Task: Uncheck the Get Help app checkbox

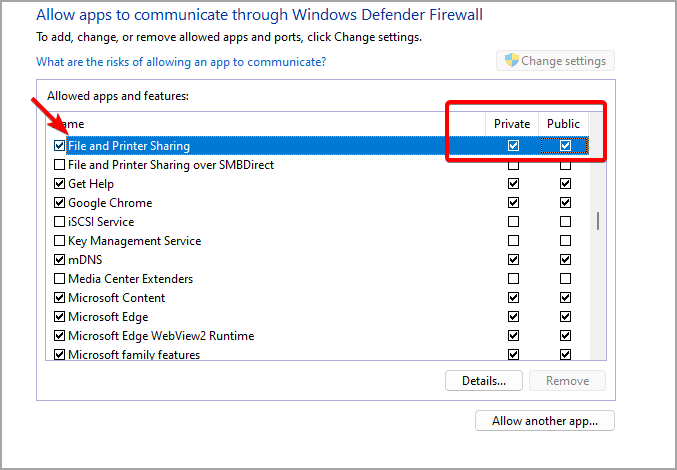Action: (60, 184)
